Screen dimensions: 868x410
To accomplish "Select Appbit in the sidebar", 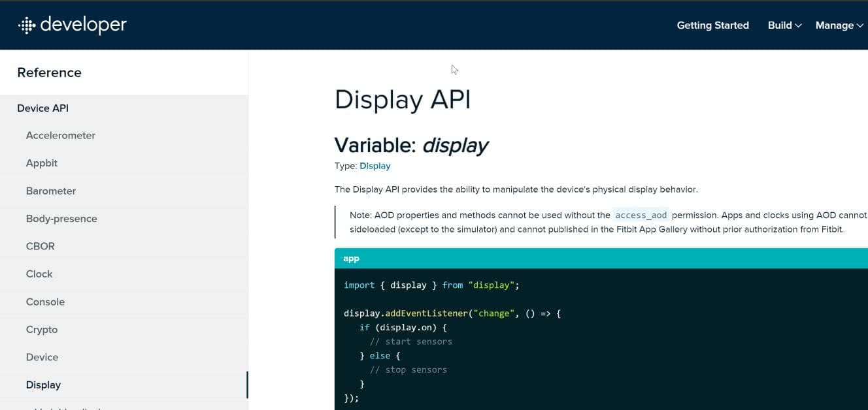I will pyautogui.click(x=42, y=163).
